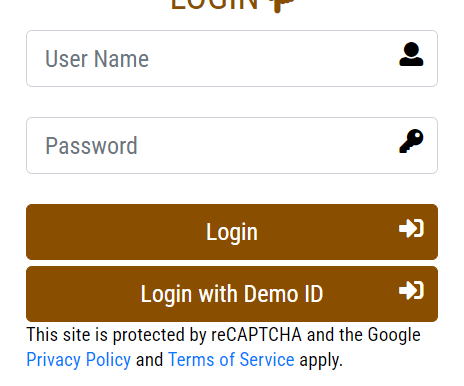
Task: Click the word "Policy" in the blue link
Action: [x=108, y=360]
